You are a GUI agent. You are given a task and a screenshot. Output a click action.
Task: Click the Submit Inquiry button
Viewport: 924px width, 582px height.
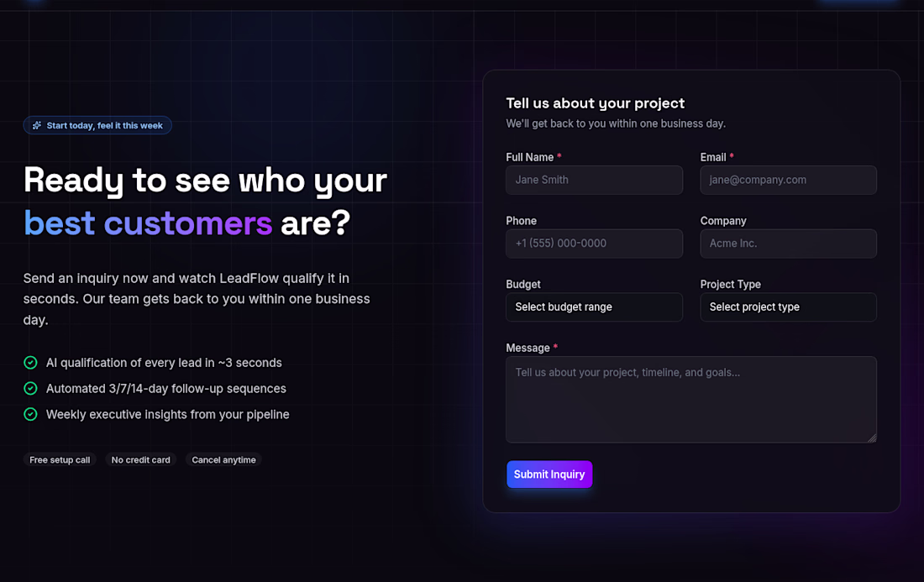[x=549, y=475]
